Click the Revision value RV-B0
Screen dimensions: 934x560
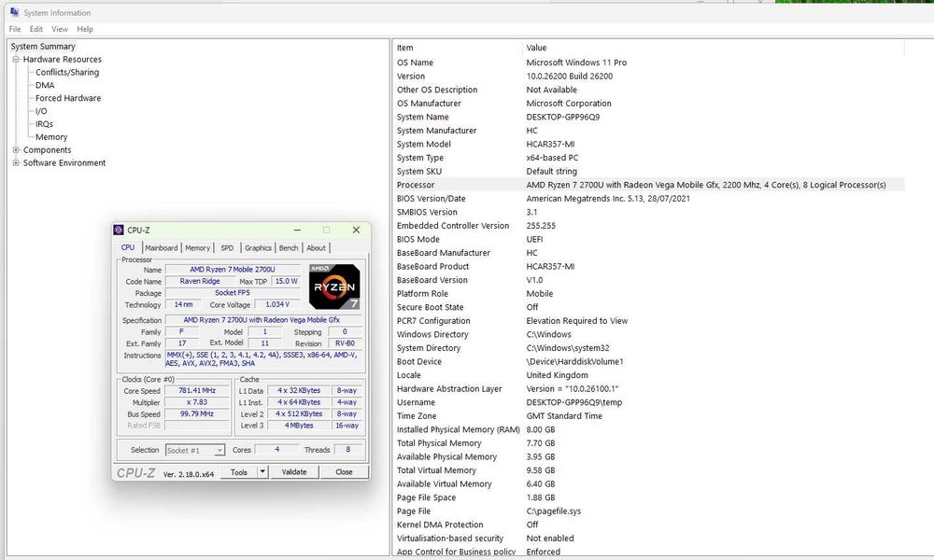345,343
